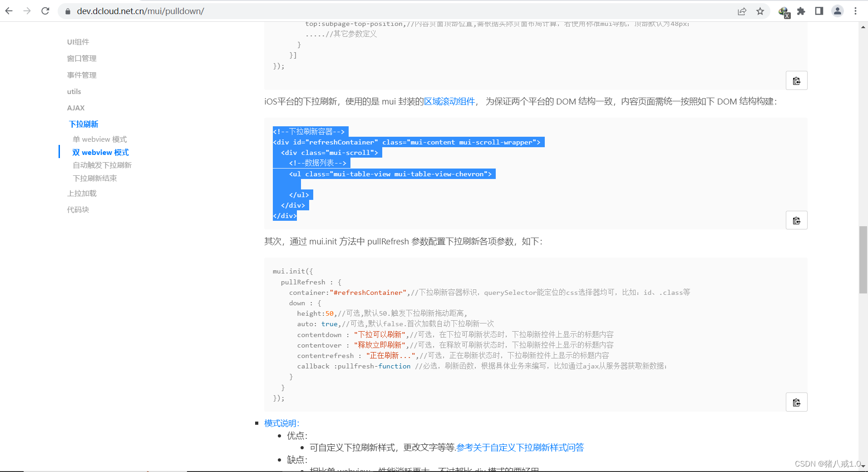Click inside the address bar

[182, 11]
